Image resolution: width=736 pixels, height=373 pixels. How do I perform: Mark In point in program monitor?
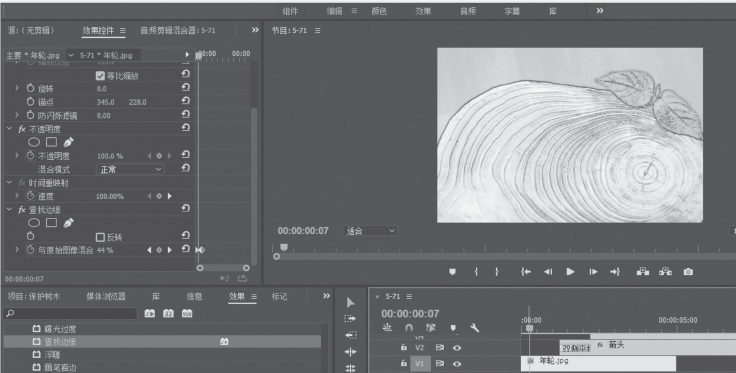click(x=476, y=272)
